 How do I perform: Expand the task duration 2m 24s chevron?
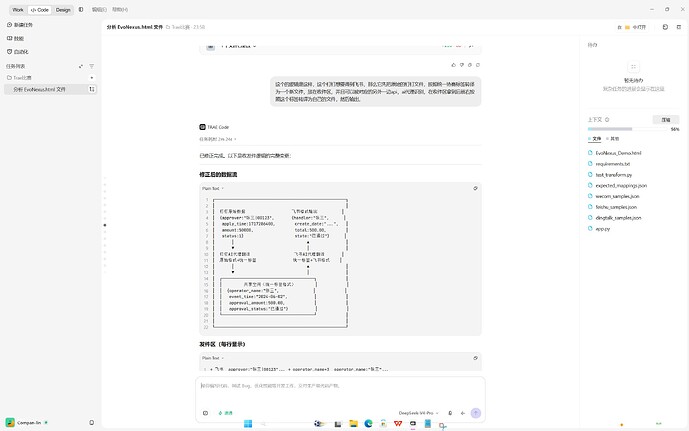235,139
